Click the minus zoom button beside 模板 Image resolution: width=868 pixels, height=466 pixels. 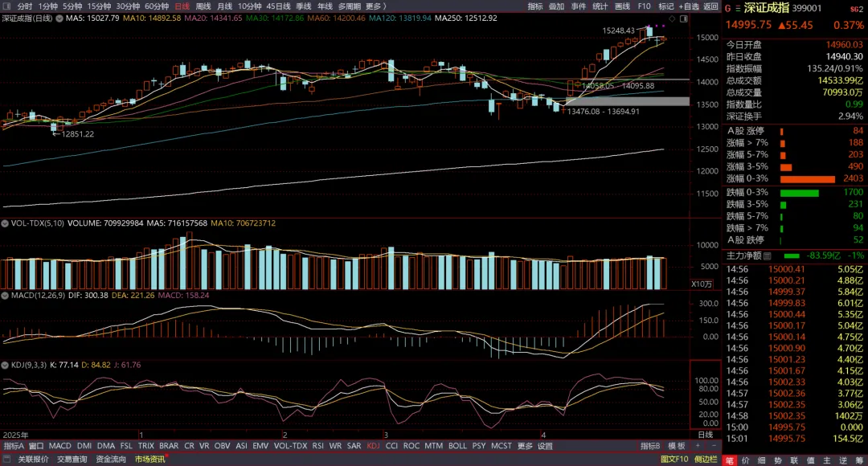pos(714,446)
